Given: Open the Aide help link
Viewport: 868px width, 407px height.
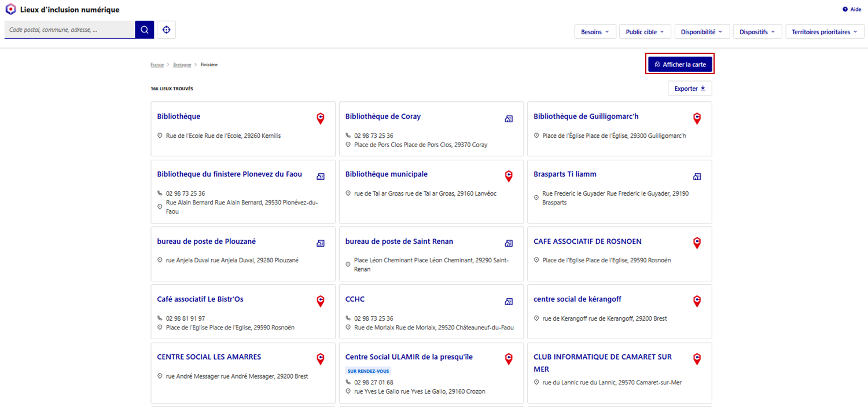Looking at the screenshot, I should [x=852, y=9].
